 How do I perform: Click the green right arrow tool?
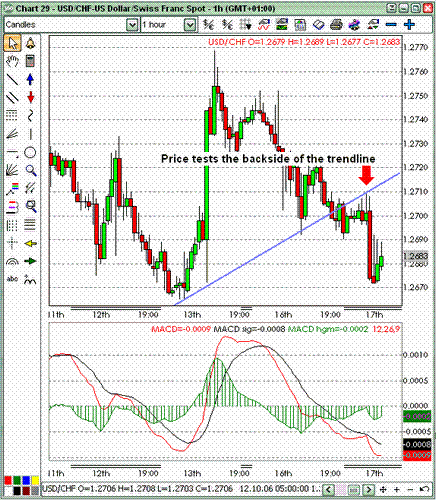(x=30, y=261)
